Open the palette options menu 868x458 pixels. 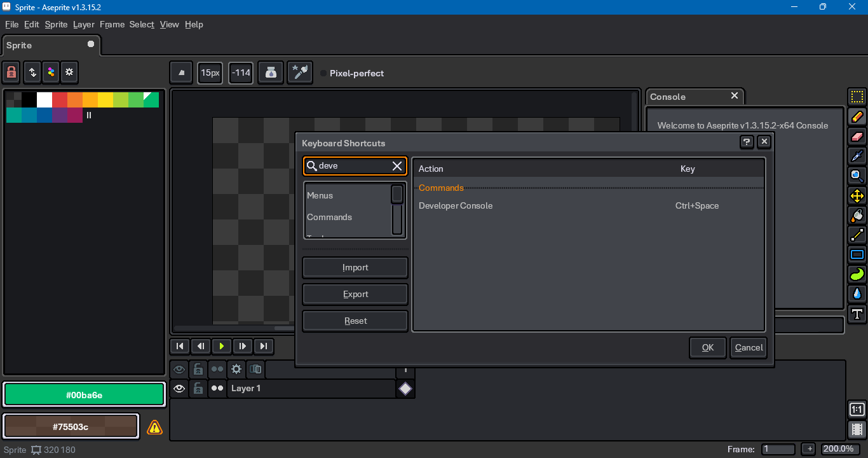pyautogui.click(x=69, y=73)
